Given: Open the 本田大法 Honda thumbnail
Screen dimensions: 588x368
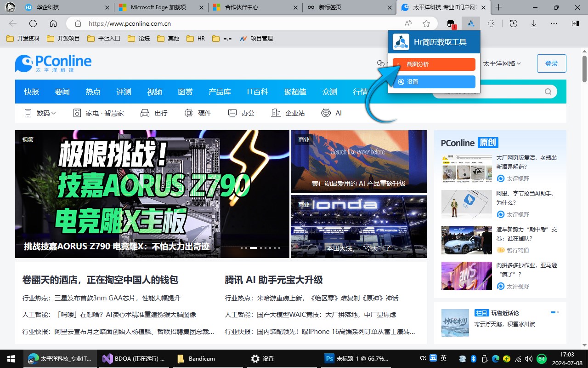Looking at the screenshot, I should coord(359,226).
